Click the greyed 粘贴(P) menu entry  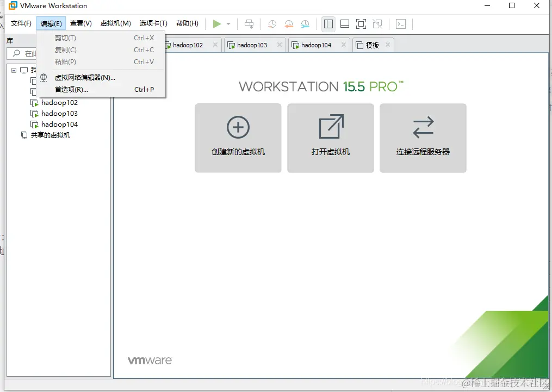tap(101, 62)
